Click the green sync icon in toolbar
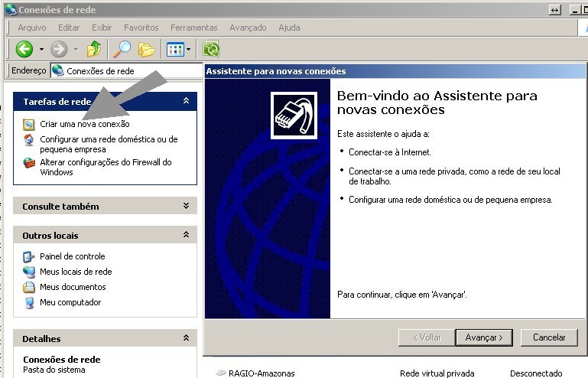 [x=211, y=49]
